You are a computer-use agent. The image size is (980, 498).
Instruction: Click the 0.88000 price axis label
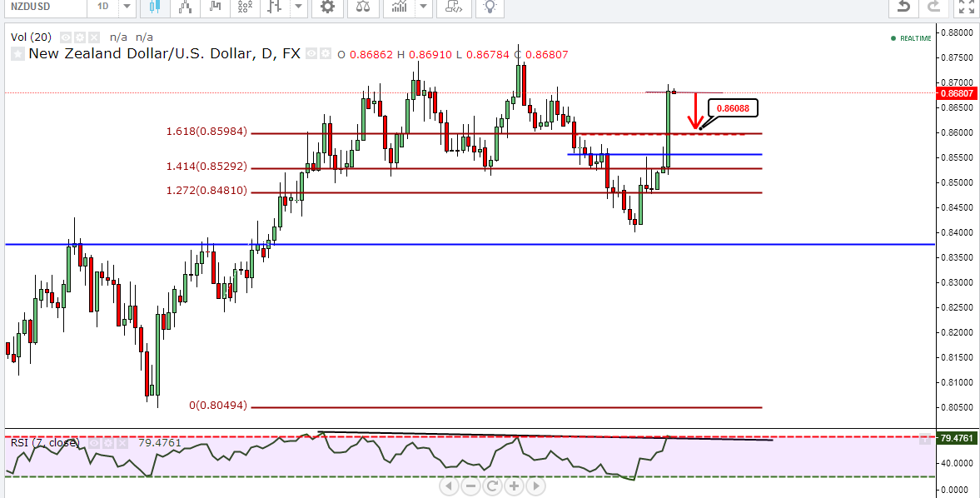click(958, 32)
